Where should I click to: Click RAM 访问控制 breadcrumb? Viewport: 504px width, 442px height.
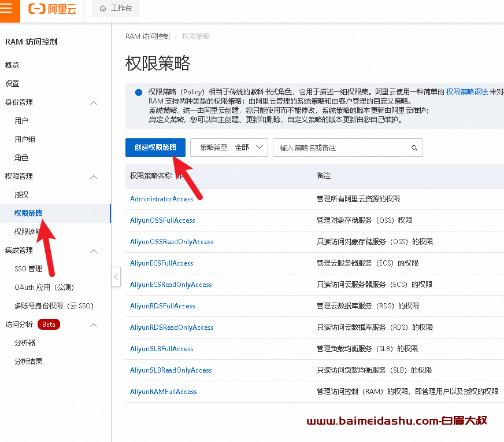[147, 36]
